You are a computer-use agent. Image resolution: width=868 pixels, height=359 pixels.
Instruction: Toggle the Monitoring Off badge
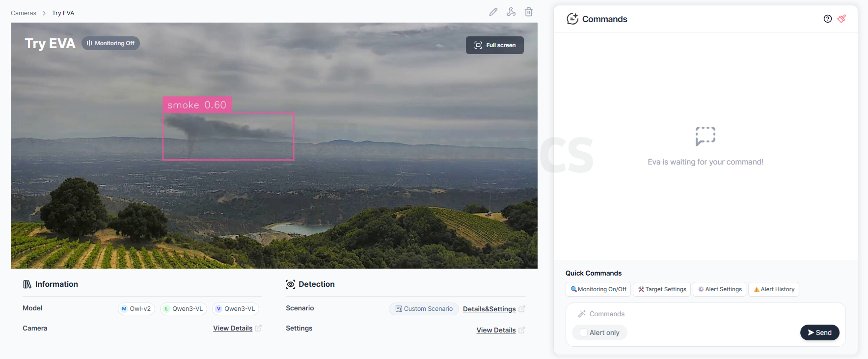[111, 43]
